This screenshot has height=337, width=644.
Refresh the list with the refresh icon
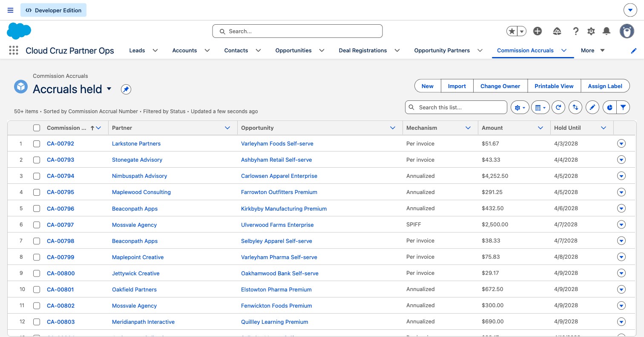click(x=558, y=108)
